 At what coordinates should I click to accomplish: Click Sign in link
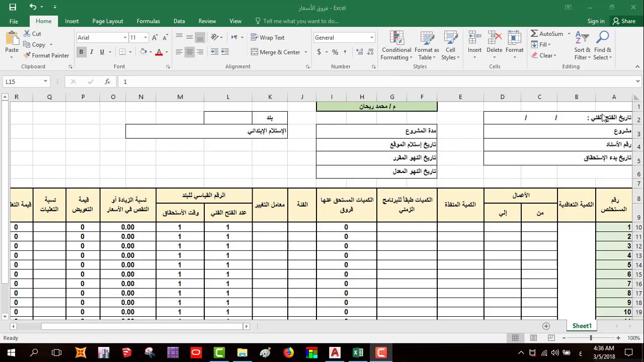[x=596, y=21]
